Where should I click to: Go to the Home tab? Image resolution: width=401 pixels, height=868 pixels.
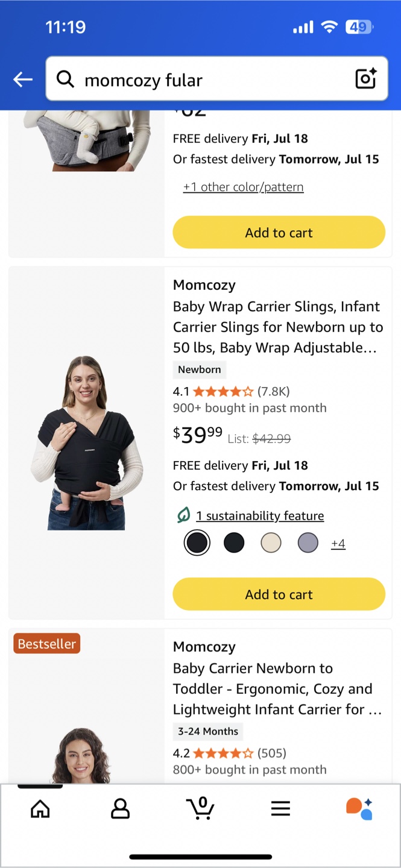click(x=40, y=808)
